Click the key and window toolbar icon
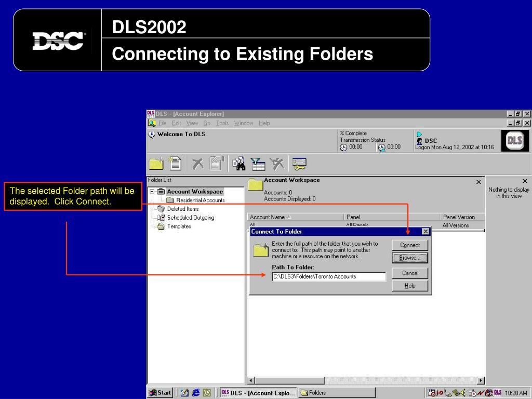Viewport: 532px width, 399px height. point(299,164)
